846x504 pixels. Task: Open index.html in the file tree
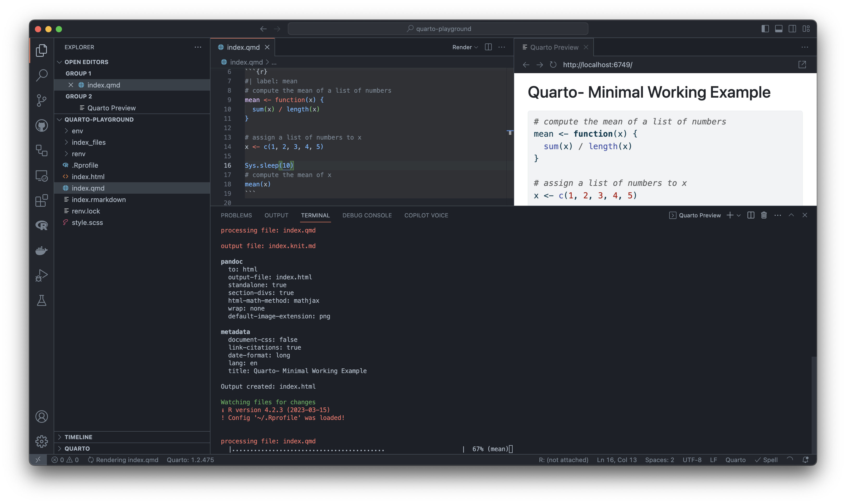(88, 177)
